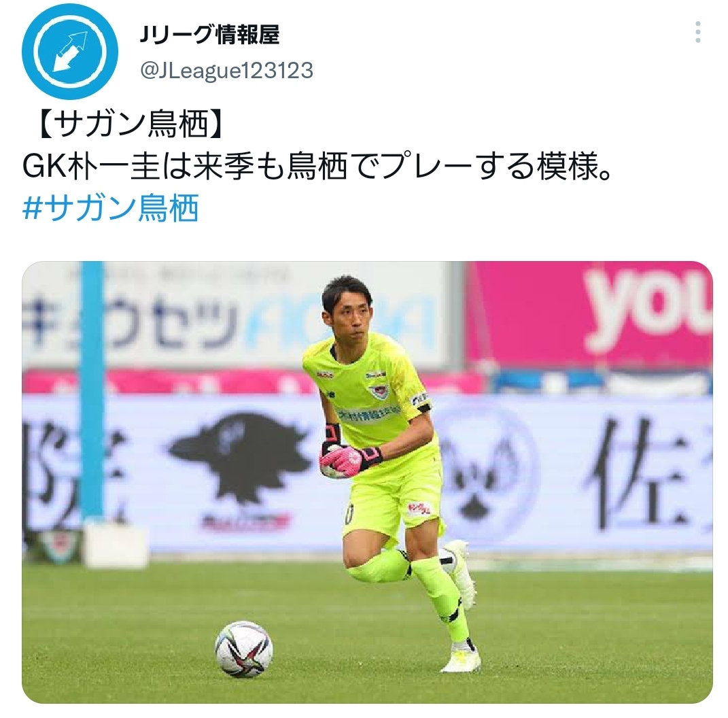
Task: Click the blue pole in the photo
Action: 93,390
